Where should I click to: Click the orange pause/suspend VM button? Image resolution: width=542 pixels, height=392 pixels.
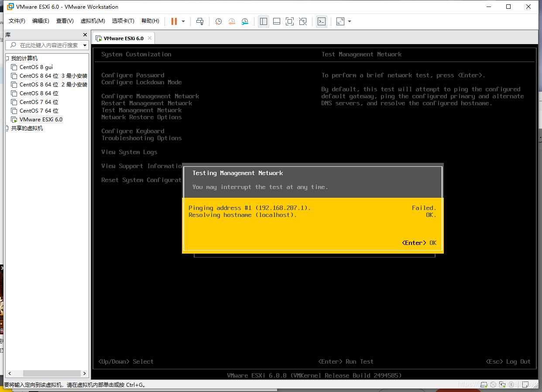click(x=174, y=21)
